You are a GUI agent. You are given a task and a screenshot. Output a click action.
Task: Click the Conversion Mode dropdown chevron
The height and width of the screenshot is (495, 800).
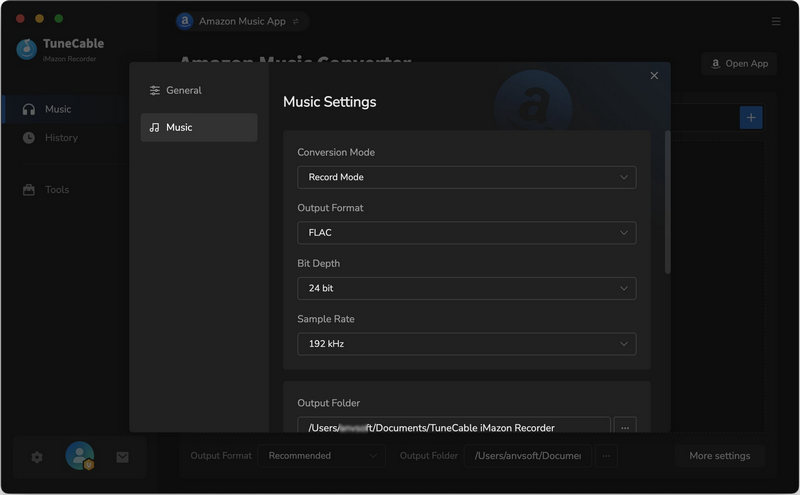[623, 177]
